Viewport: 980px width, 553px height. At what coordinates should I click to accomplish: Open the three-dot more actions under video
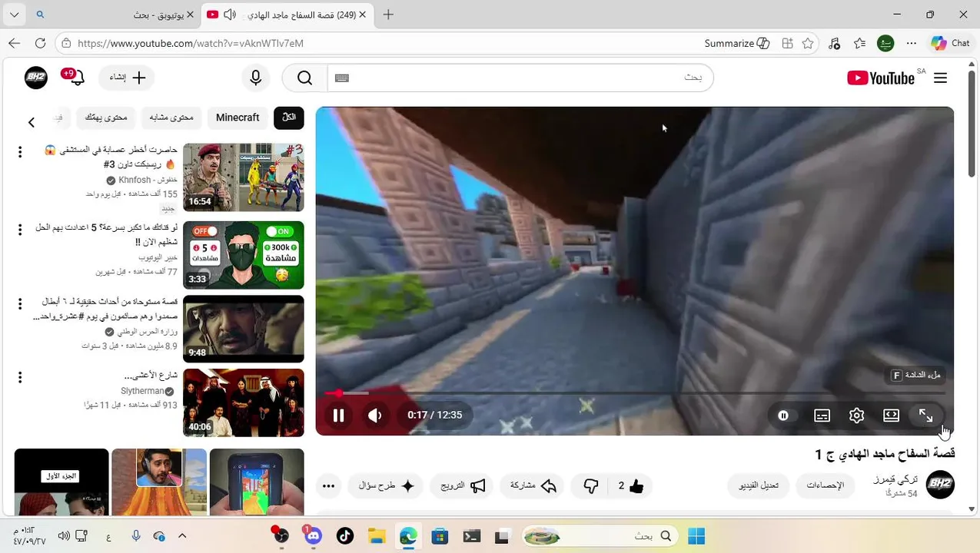(x=328, y=485)
